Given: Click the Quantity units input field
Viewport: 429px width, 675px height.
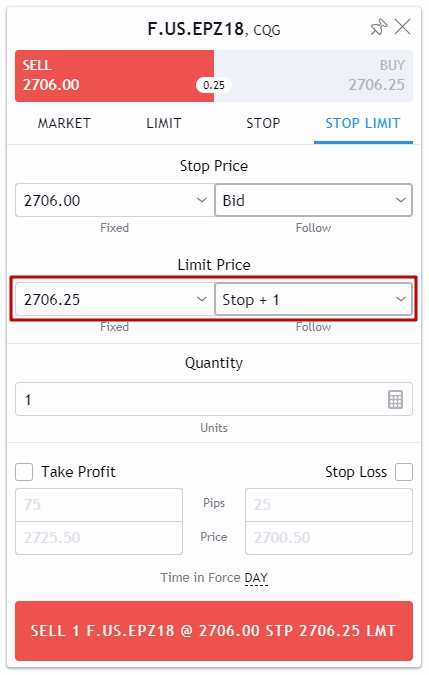Looking at the screenshot, I should click(x=214, y=399).
